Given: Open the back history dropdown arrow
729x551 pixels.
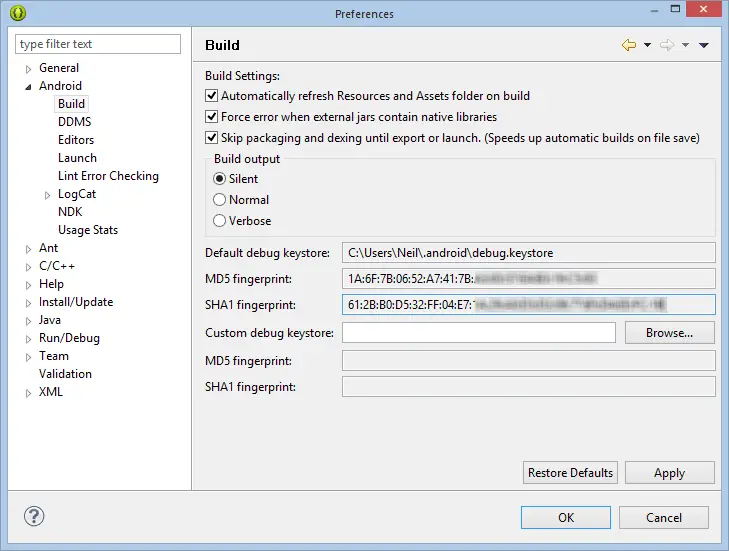Looking at the screenshot, I should 647,45.
